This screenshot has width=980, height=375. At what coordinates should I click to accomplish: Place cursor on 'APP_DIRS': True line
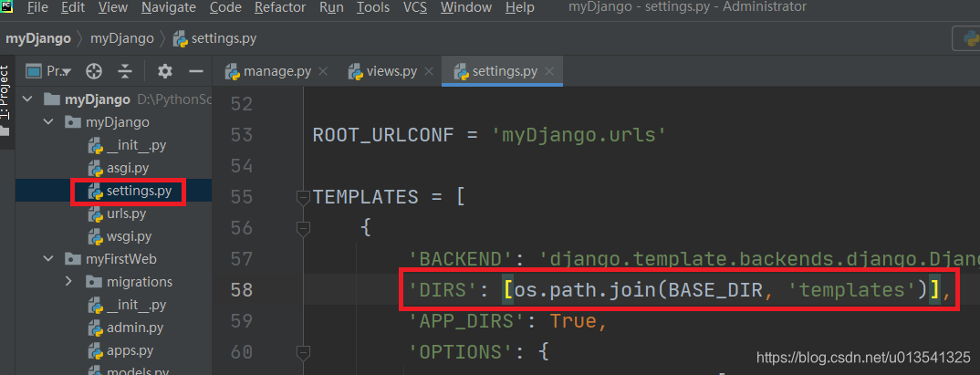[508, 322]
